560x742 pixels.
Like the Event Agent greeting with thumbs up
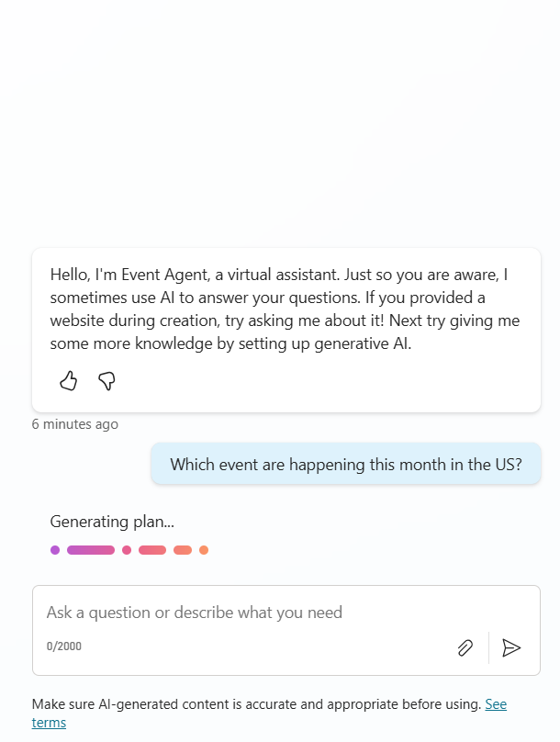point(68,381)
